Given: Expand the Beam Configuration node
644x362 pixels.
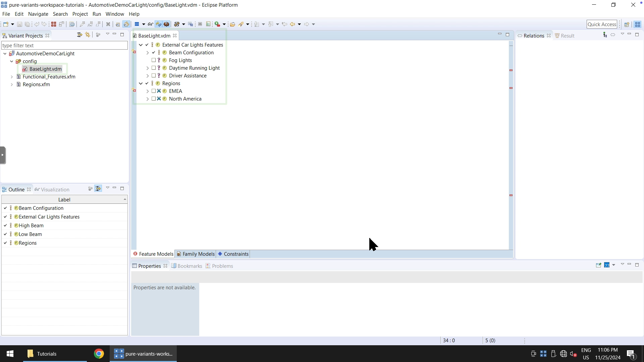Looking at the screenshot, I should coord(147,53).
